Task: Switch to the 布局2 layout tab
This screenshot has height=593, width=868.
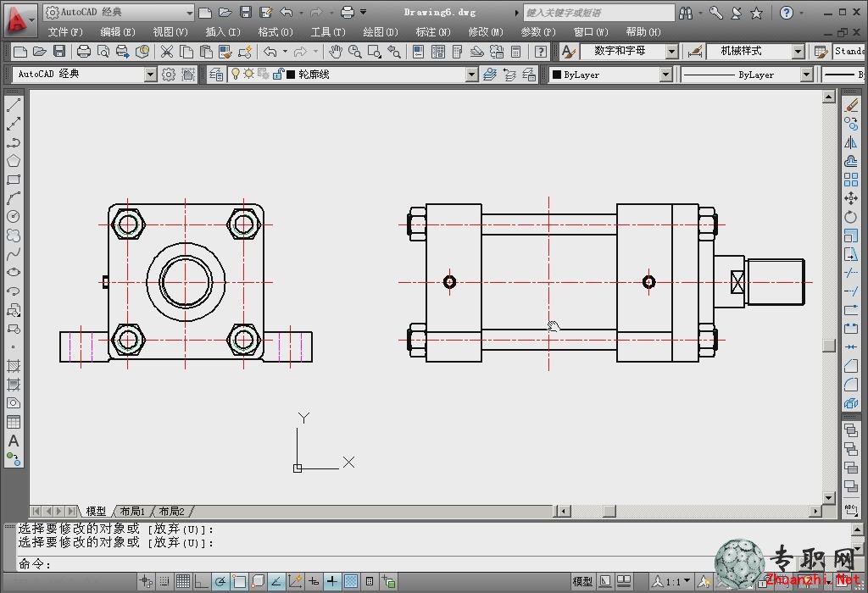Action: [171, 511]
